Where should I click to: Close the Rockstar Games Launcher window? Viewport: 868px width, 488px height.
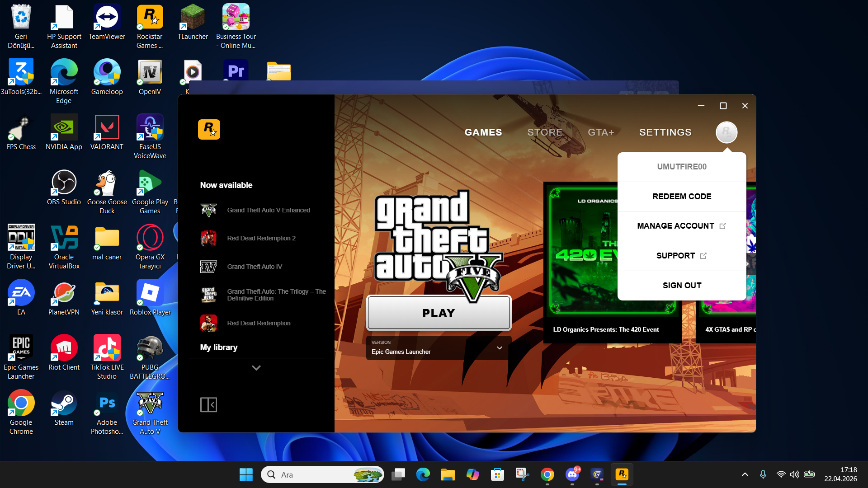(745, 106)
